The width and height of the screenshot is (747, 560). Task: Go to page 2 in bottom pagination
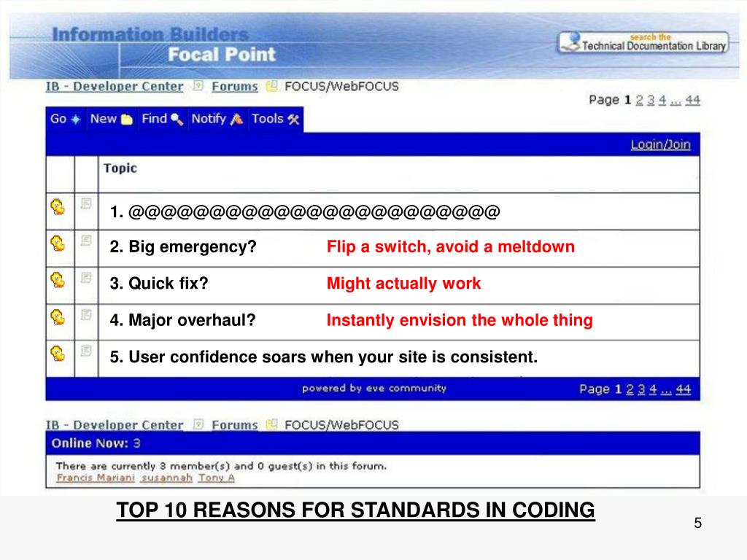pos(630,389)
